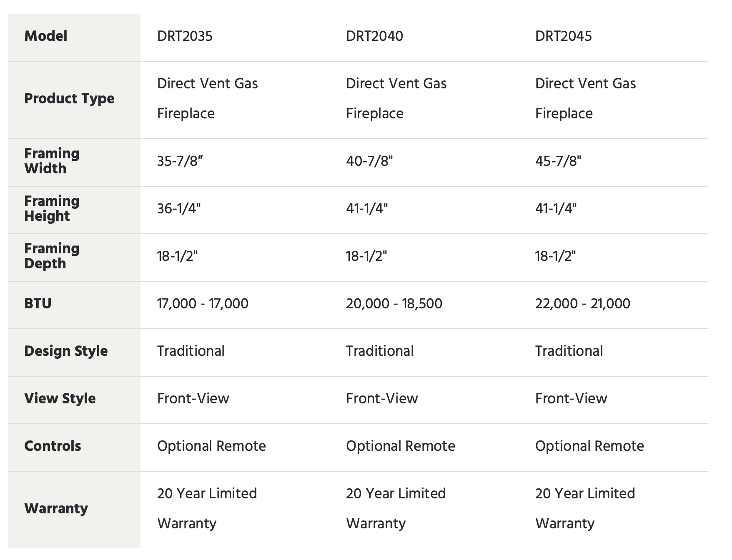The image size is (732, 560).
Task: Click the Product Type row label
Action: pos(69,98)
